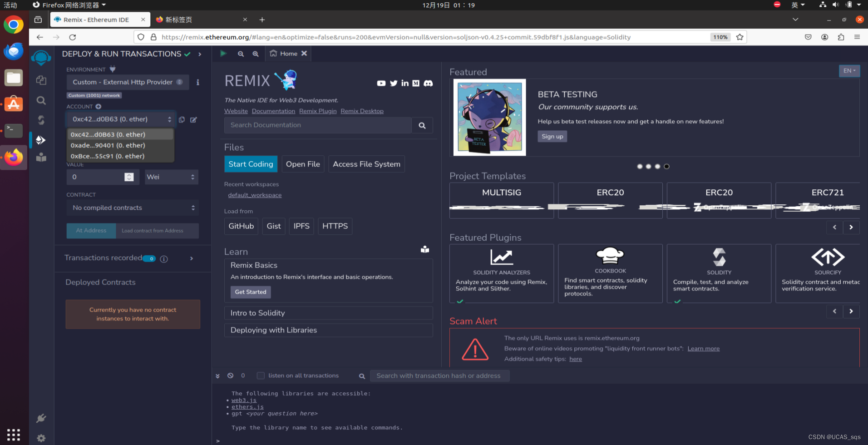Switch to the 新标签页 browser tab
This screenshot has height=445, width=868.
pos(201,20)
